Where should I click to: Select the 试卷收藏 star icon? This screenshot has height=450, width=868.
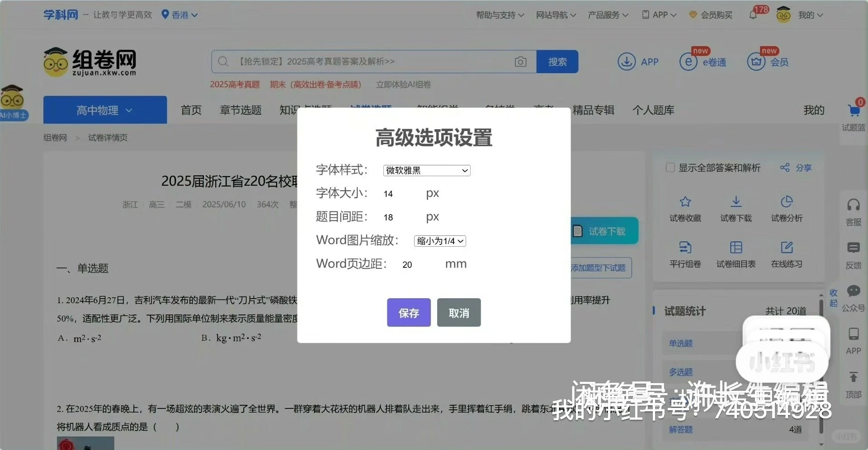[x=685, y=202]
